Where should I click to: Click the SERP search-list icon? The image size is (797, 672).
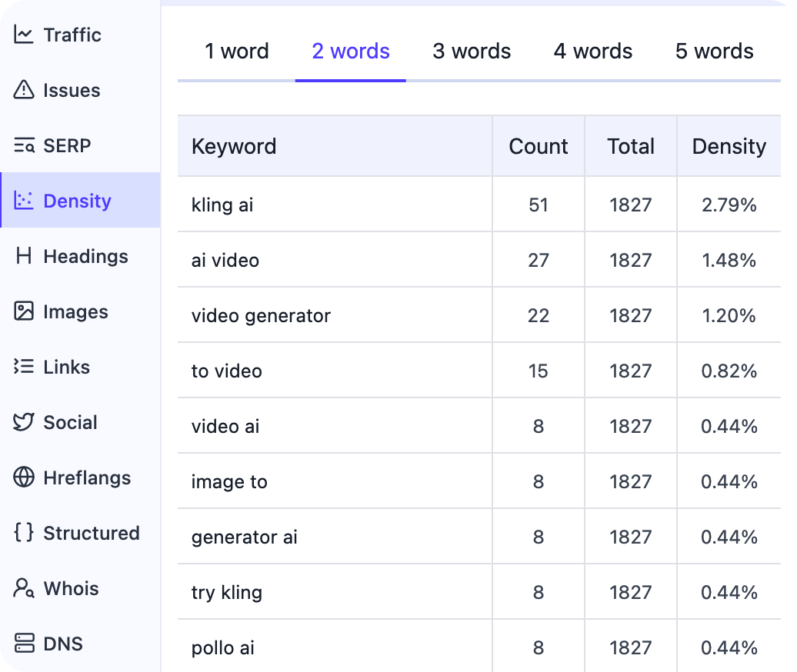(x=24, y=145)
